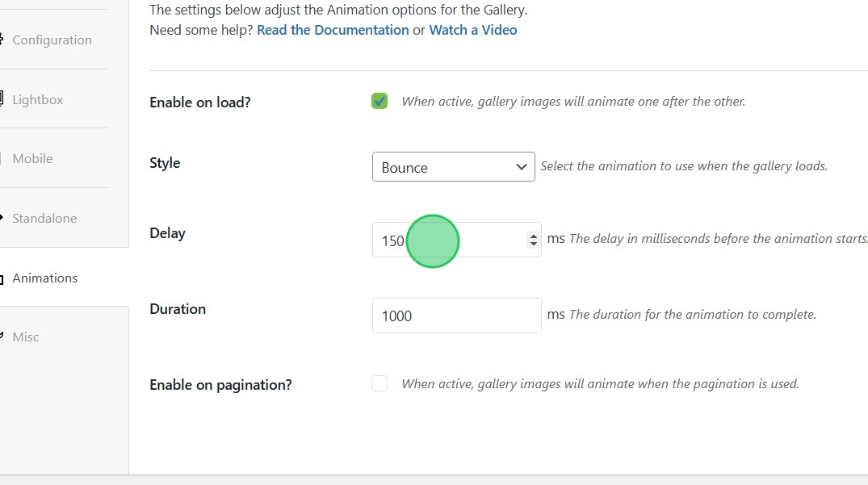Screen dimensions: 868x485
Task: Focus the Duration field showing 1000
Action: [456, 316]
